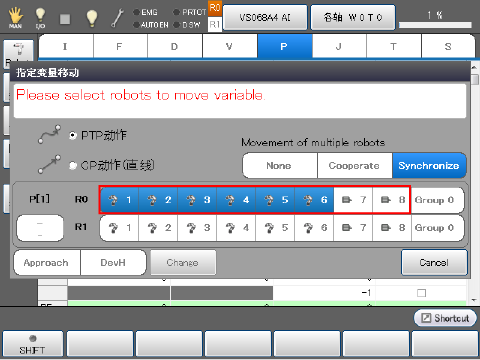480x360 pixels.
Task: Click R1 Group 0 button
Action: point(438,228)
